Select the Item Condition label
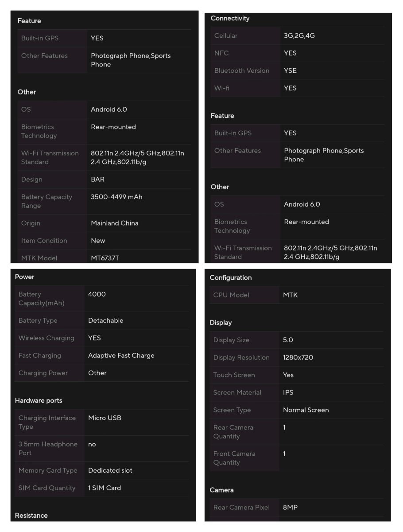 [x=44, y=240]
